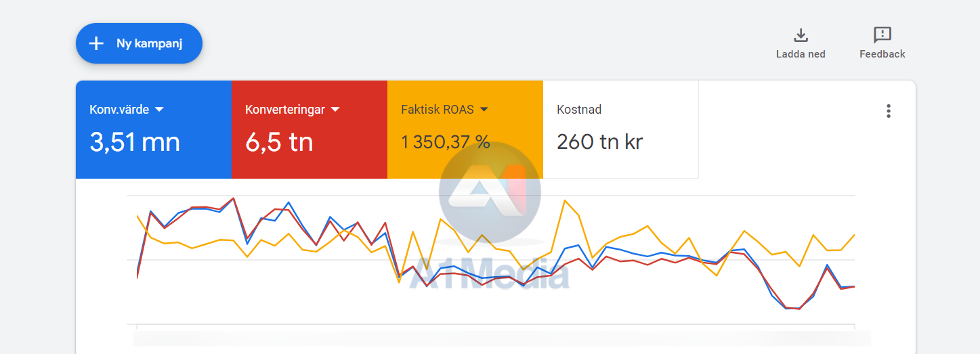Viewport: 980px width, 354px height.
Task: Click the highest peak of the yellow line
Action: tap(565, 200)
